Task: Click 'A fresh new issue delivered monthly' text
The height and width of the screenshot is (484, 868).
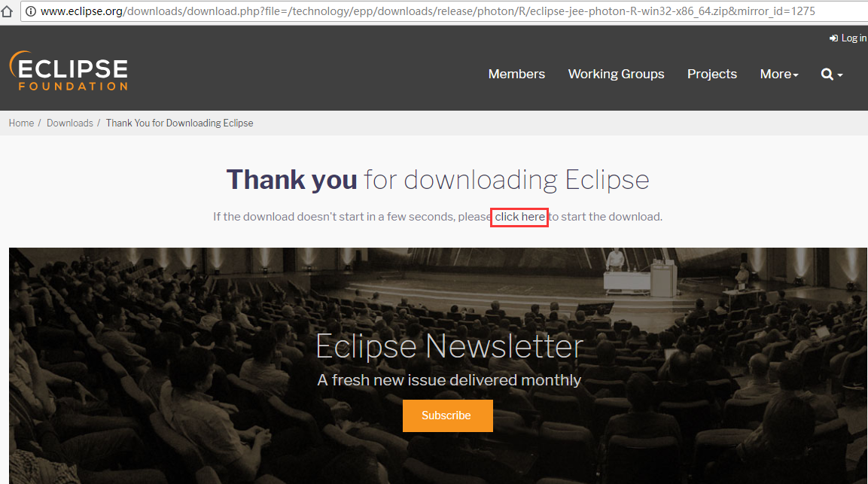Action: pyautogui.click(x=449, y=380)
